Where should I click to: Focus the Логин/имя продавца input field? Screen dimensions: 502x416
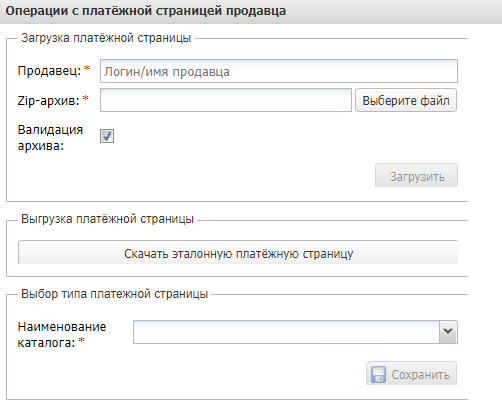[x=279, y=71]
